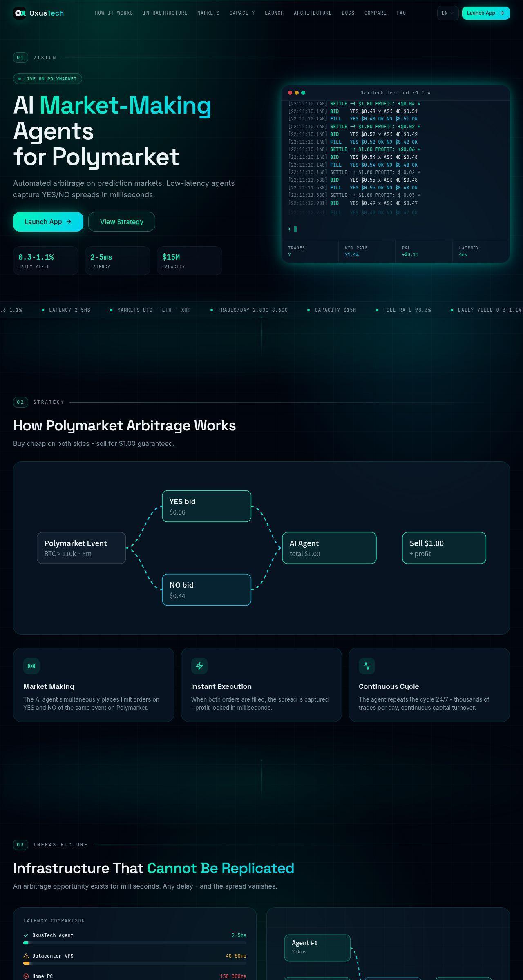This screenshot has height=980, width=523.
Task: Click the Home PC red cross icon
Action: (x=26, y=976)
